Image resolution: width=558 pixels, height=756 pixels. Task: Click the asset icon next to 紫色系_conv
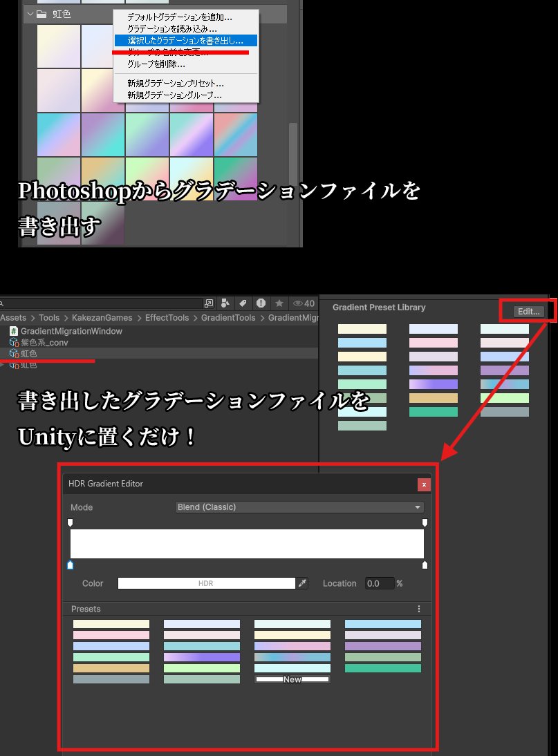point(14,342)
